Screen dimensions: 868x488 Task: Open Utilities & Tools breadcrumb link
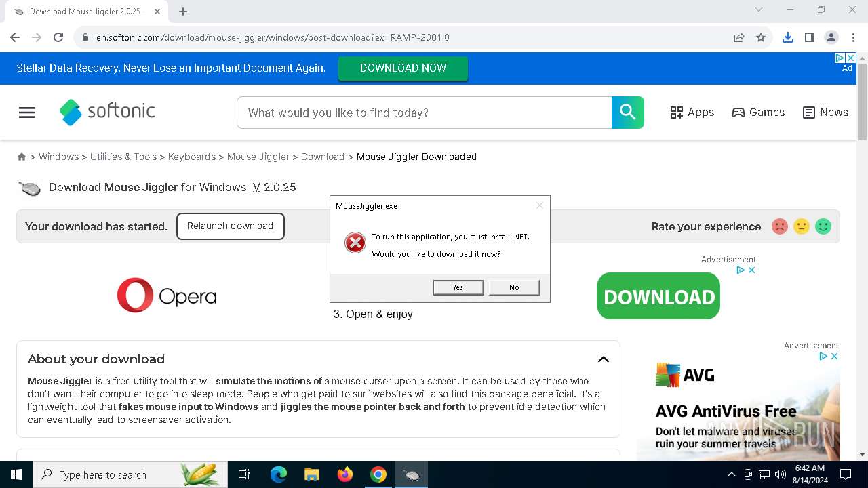123,157
